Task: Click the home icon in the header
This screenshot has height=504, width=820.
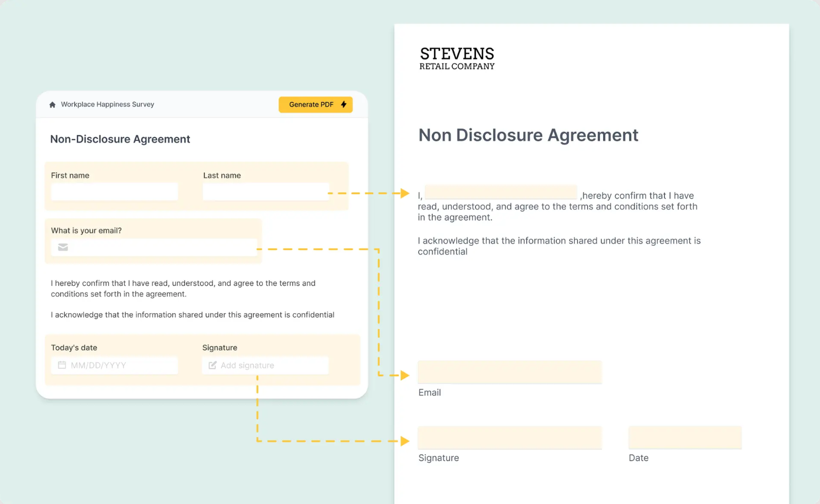Action: [53, 104]
